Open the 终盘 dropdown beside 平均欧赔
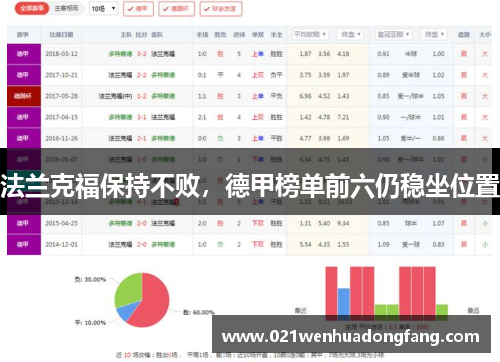The width and height of the screenshot is (500, 362). tap(351, 34)
